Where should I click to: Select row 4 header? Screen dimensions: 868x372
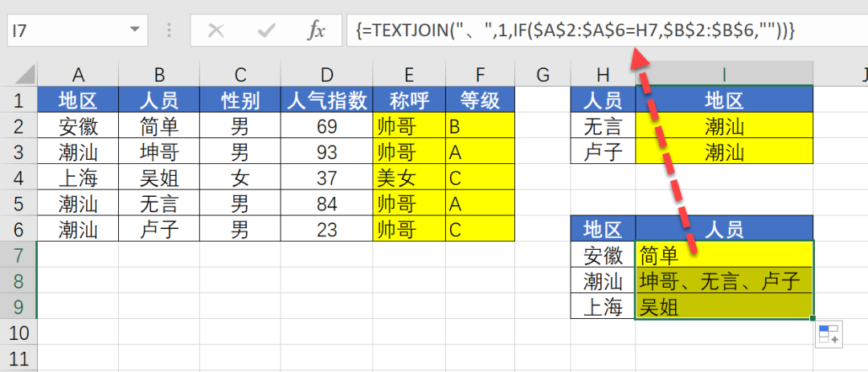point(18,178)
